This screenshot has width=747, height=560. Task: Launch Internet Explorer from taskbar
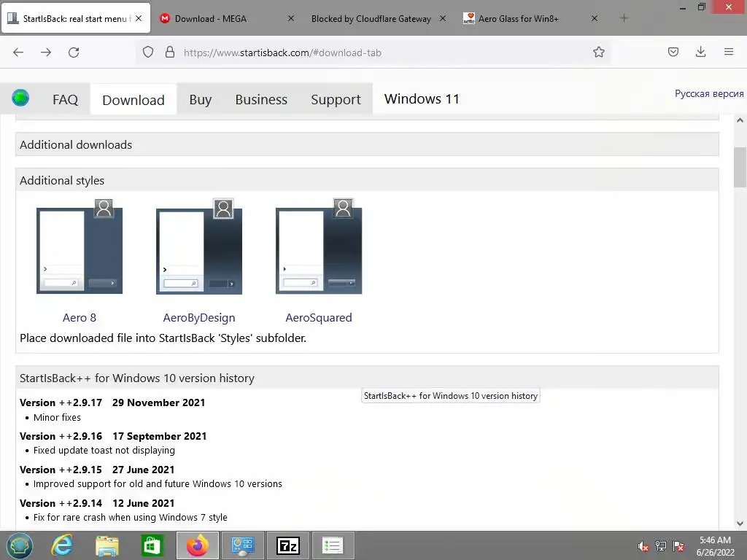click(62, 545)
